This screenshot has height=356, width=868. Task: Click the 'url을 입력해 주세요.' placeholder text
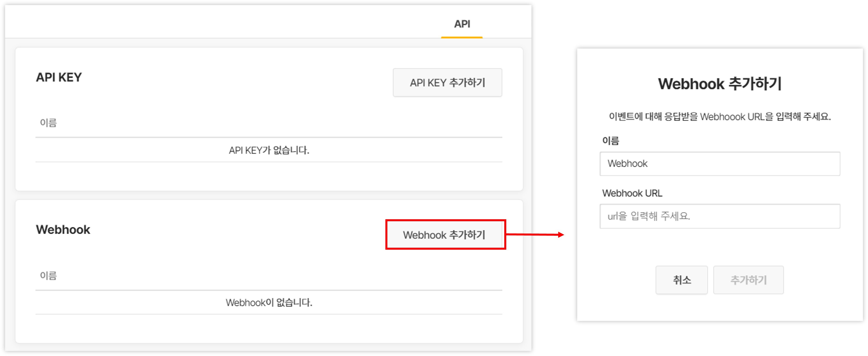pos(649,216)
